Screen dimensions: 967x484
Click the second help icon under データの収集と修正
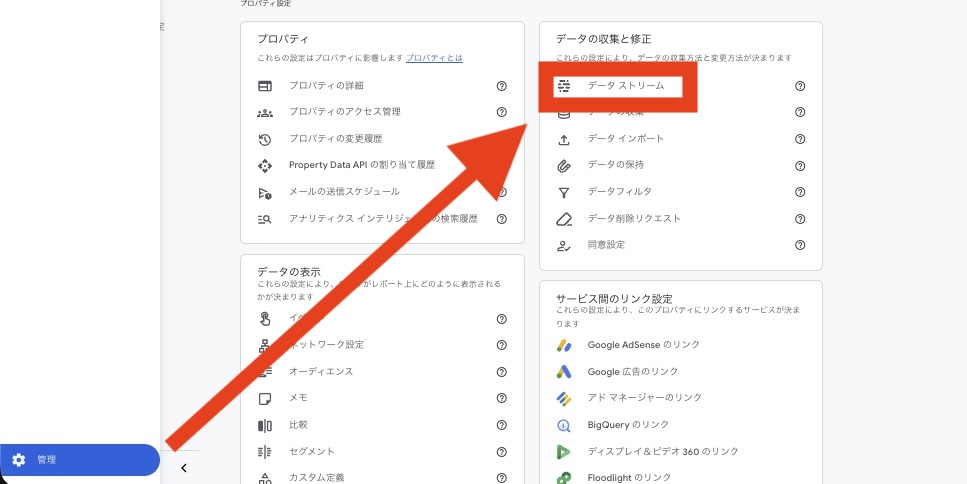point(800,112)
